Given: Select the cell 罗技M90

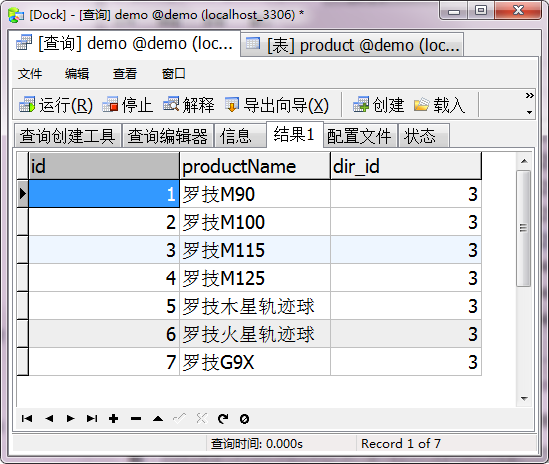Looking at the screenshot, I should [255, 194].
